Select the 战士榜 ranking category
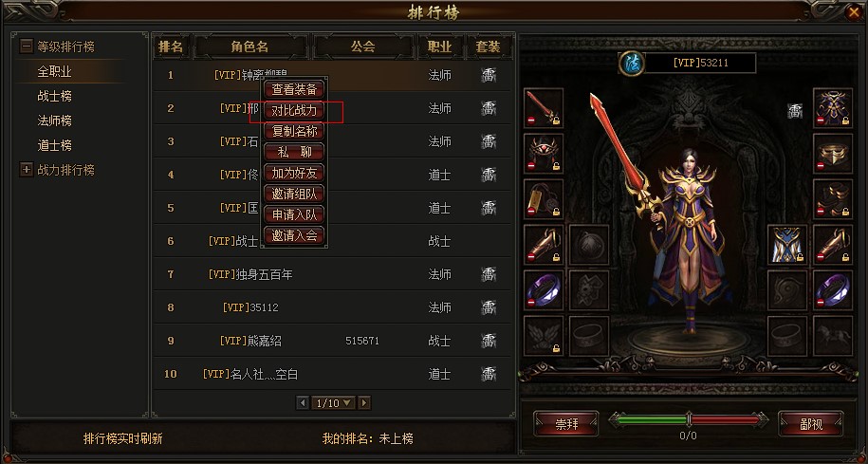 (x=54, y=96)
